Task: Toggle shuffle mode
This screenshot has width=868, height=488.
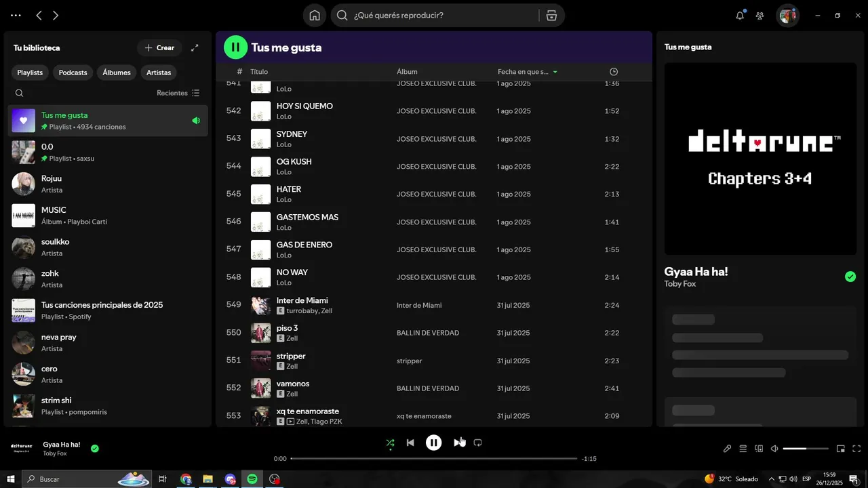Action: pos(390,443)
